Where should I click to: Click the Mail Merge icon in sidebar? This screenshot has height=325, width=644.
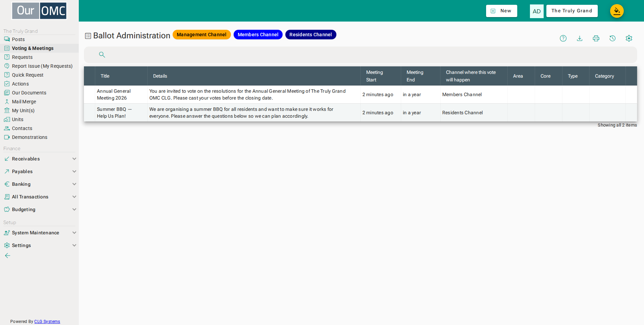[x=7, y=102]
